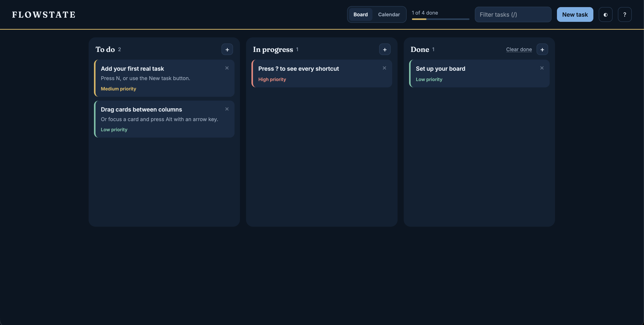The height and width of the screenshot is (325, 644).
Task: Select the Board view tab
Action: (361, 15)
